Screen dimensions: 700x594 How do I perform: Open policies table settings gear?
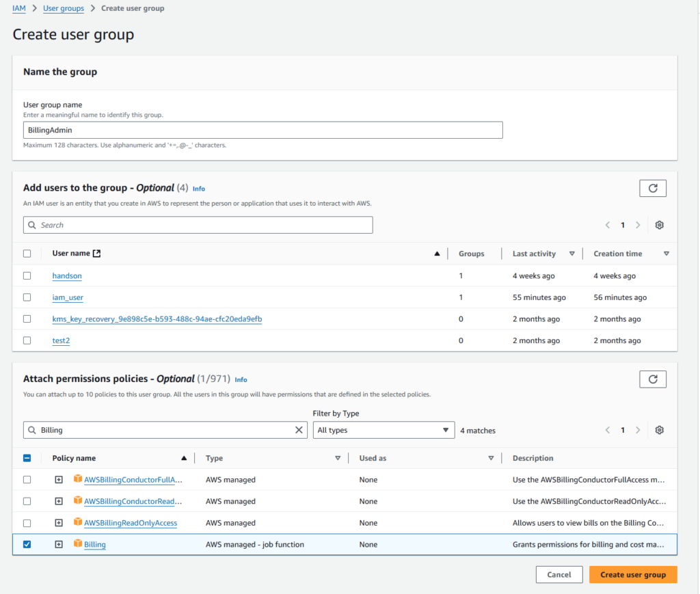659,430
